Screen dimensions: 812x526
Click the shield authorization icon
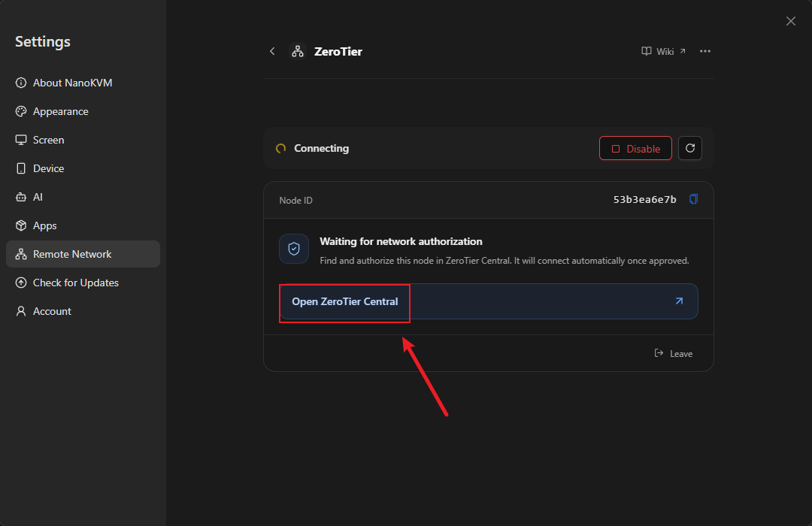[x=294, y=249]
